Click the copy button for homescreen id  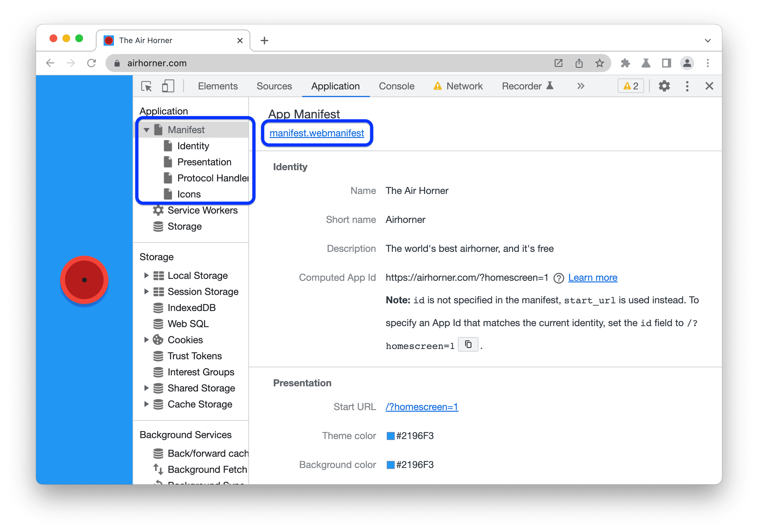(468, 344)
